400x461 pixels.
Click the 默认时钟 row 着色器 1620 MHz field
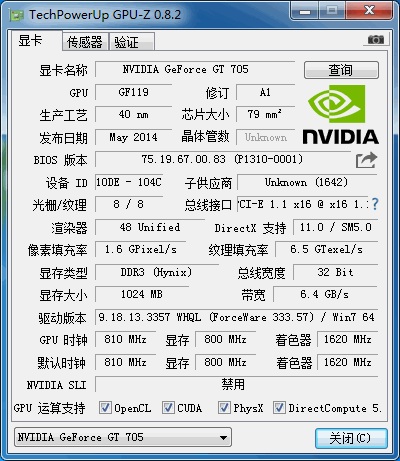(x=348, y=362)
